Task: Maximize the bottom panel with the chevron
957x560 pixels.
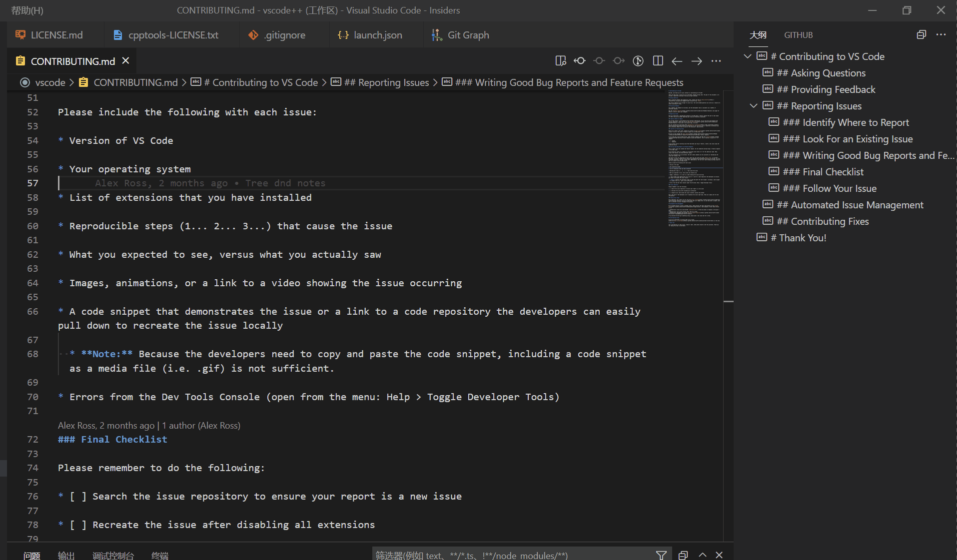Action: [x=703, y=555]
